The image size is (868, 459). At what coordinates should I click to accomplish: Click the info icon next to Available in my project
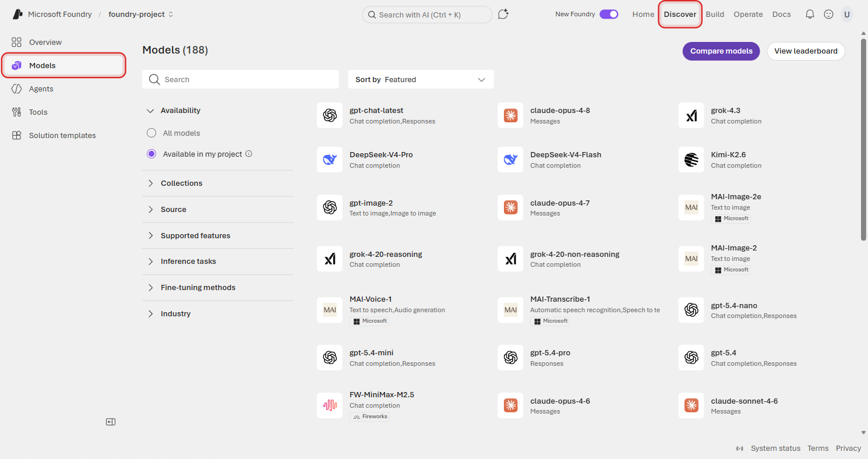(x=249, y=154)
